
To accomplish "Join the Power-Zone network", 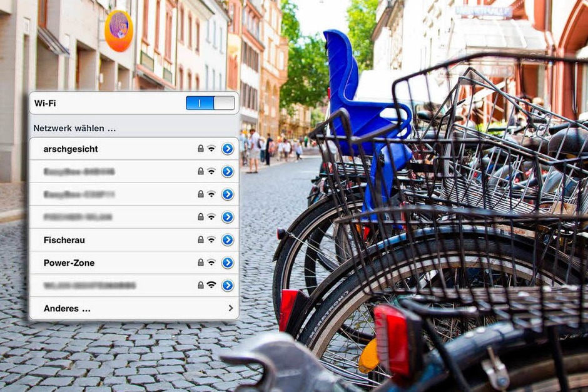I will [x=134, y=263].
